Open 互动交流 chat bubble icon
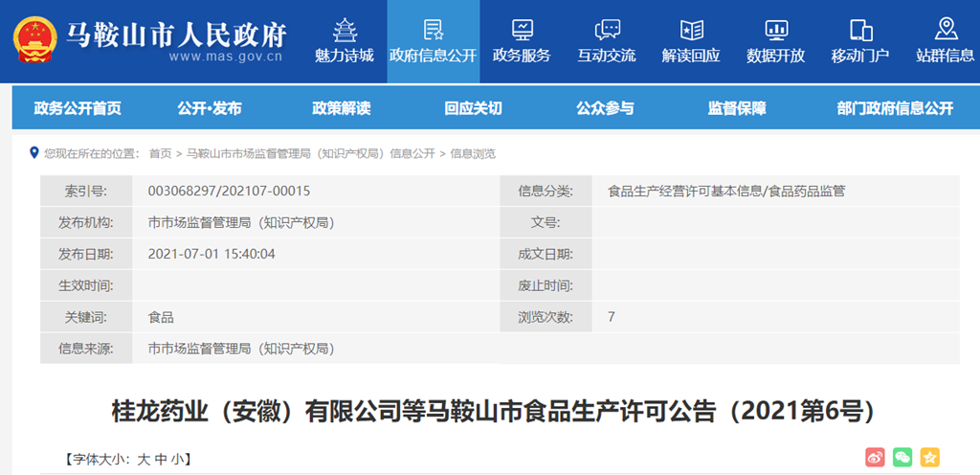The width and height of the screenshot is (980, 475). (x=607, y=30)
